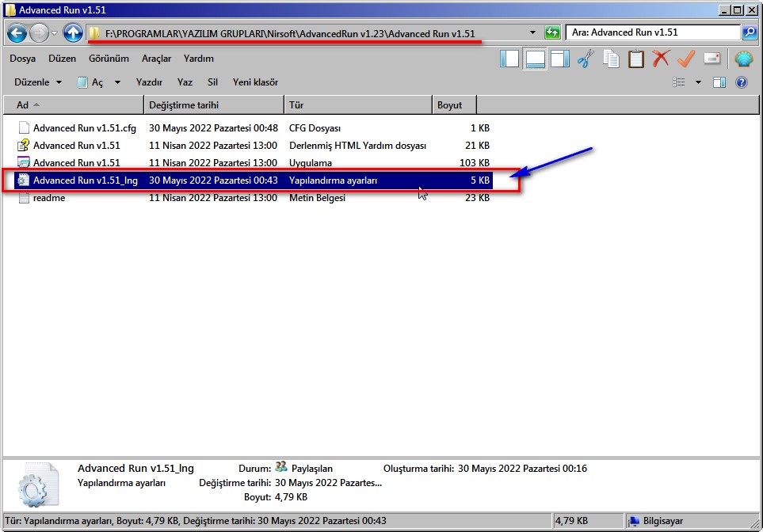Click the search box Ara: Advanced Run v1.51

653,32
